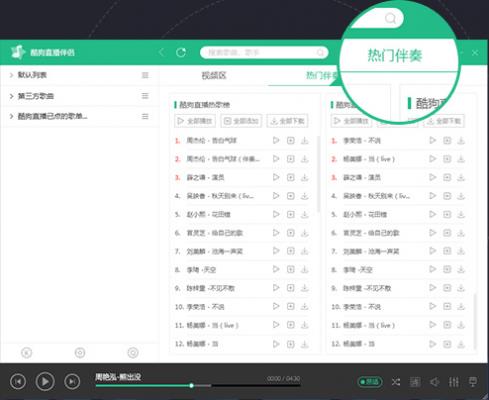Download row 2. 杨美娜 - 当 (live)
The image size is (489, 400).
coord(461,159)
